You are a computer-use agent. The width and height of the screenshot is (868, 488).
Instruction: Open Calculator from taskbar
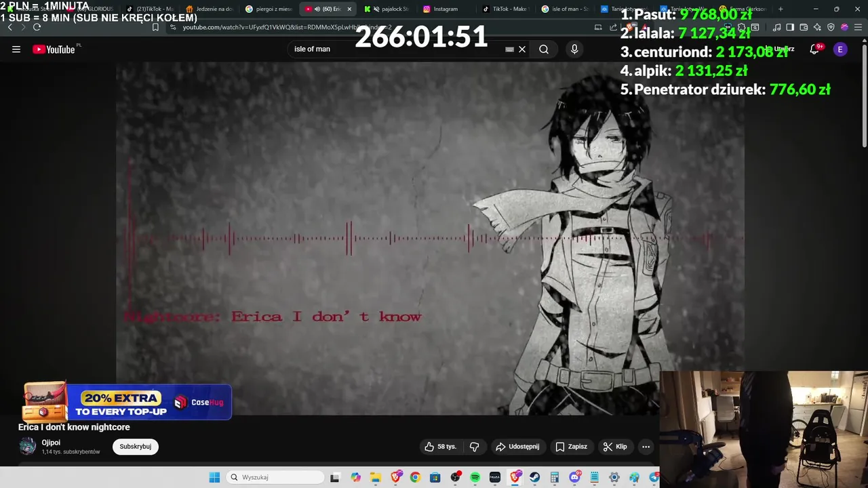click(555, 477)
